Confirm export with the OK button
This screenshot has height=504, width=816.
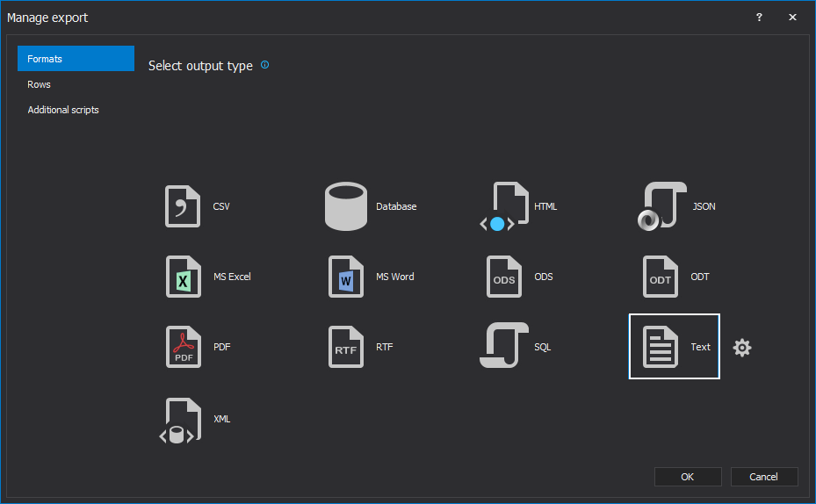[x=688, y=477]
